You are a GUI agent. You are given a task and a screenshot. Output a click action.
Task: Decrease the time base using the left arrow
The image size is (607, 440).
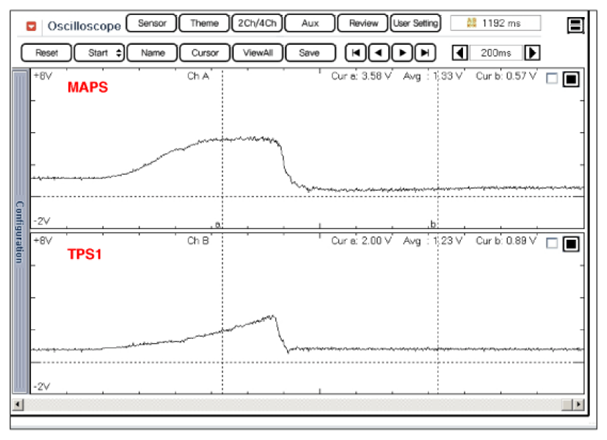[x=460, y=53]
